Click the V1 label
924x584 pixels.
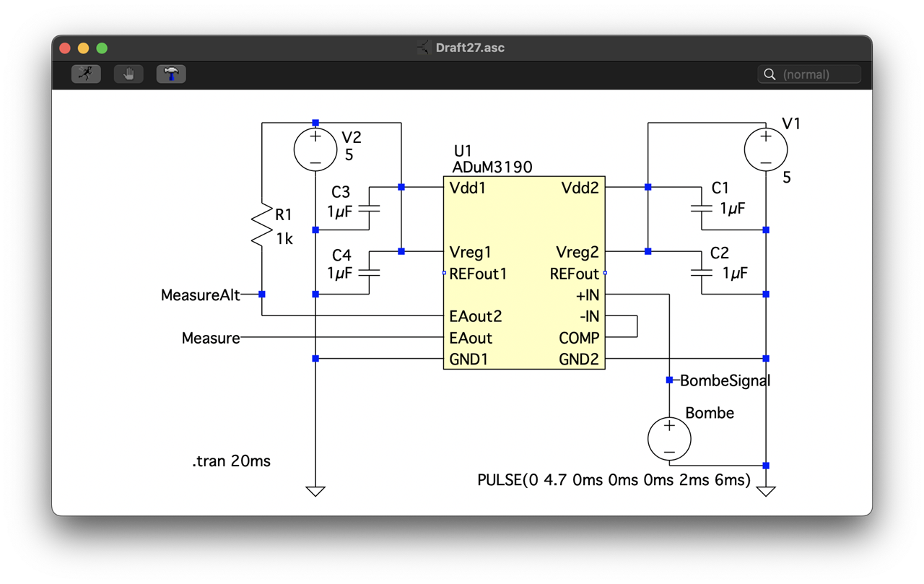(791, 123)
